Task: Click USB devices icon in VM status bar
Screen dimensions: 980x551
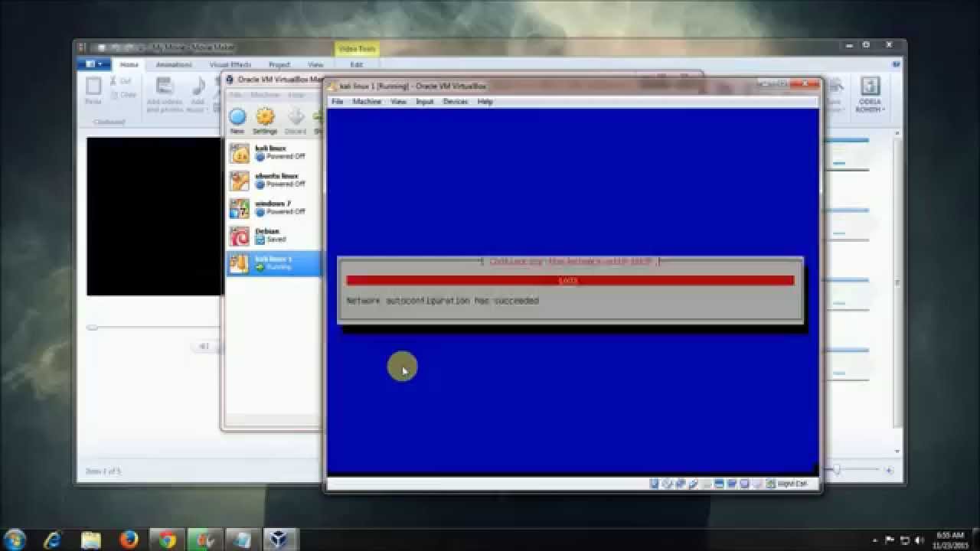Action: 693,484
